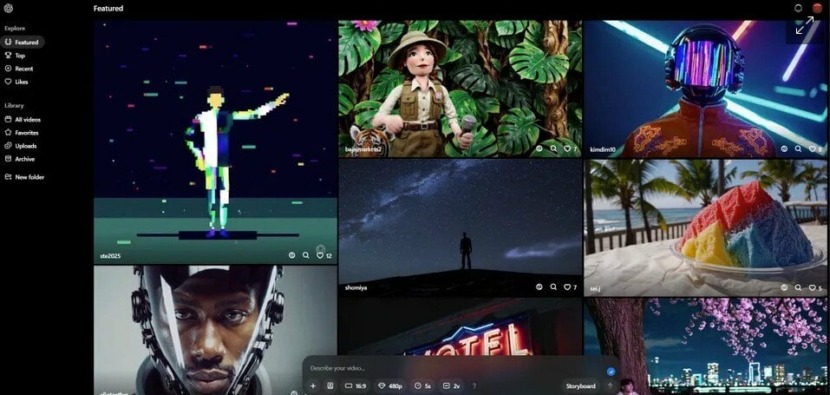Open the Storyboard editor

[x=581, y=386]
